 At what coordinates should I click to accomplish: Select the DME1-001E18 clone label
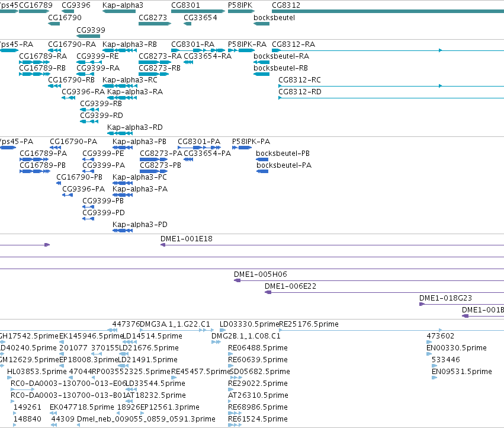click(x=187, y=239)
